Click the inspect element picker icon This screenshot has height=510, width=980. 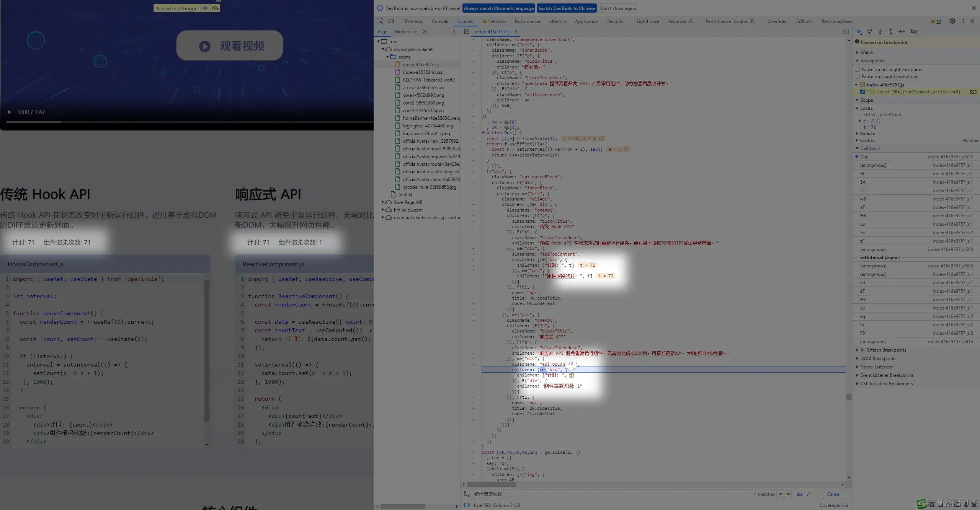(380, 21)
